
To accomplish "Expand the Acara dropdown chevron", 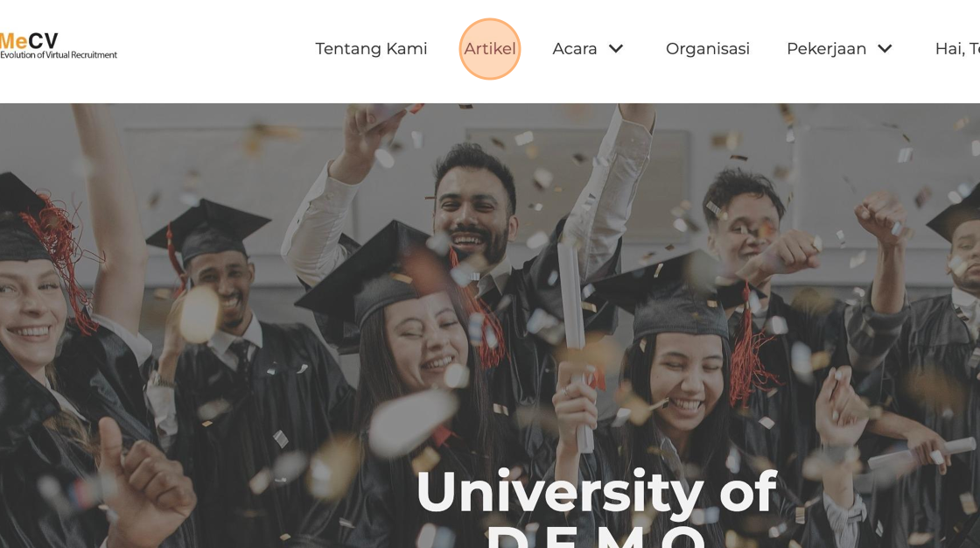I will click(616, 49).
